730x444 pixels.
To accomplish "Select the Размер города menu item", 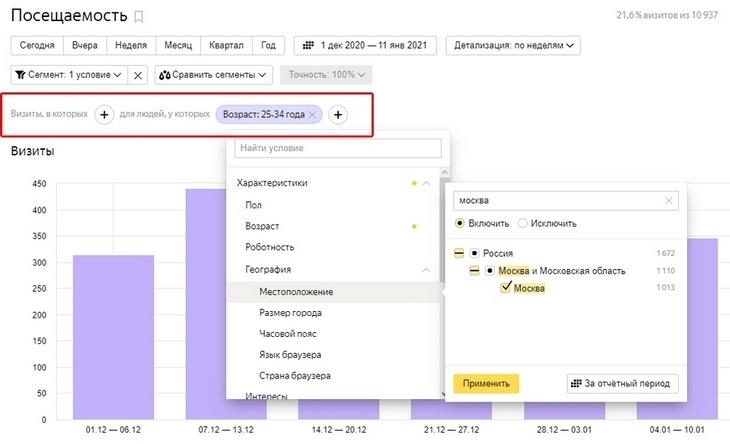I will [290, 313].
